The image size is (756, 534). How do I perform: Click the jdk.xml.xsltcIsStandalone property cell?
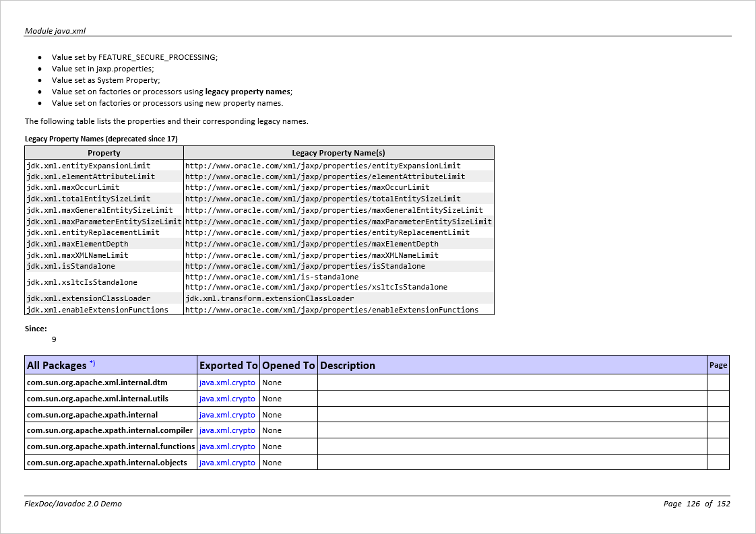[x=82, y=282]
